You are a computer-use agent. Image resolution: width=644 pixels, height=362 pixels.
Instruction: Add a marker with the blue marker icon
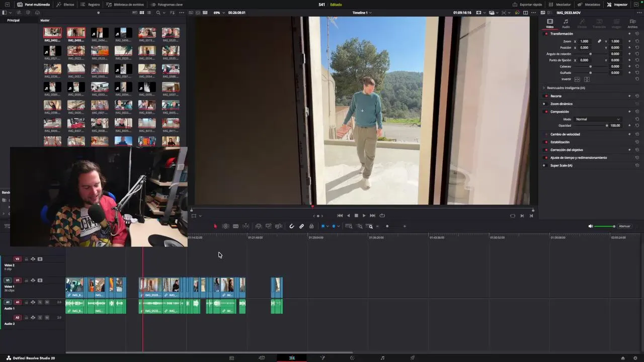[334, 226]
